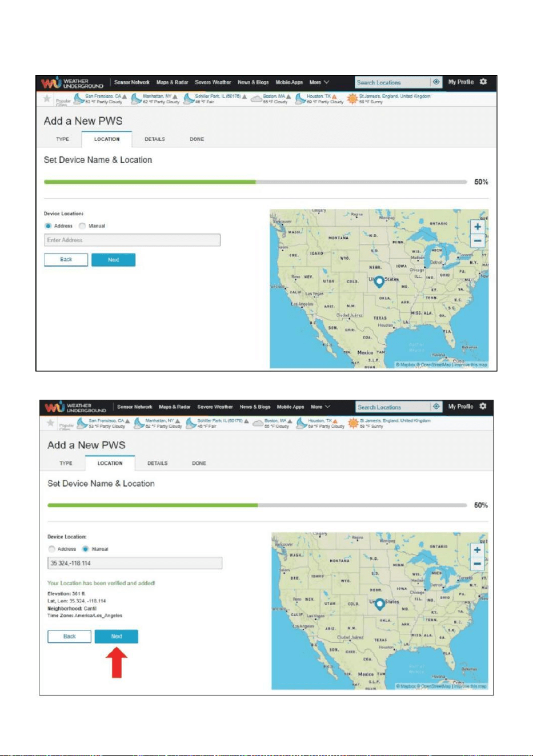Open LOCATION tab in upper screenshot
The image size is (533, 756).
[x=107, y=139]
